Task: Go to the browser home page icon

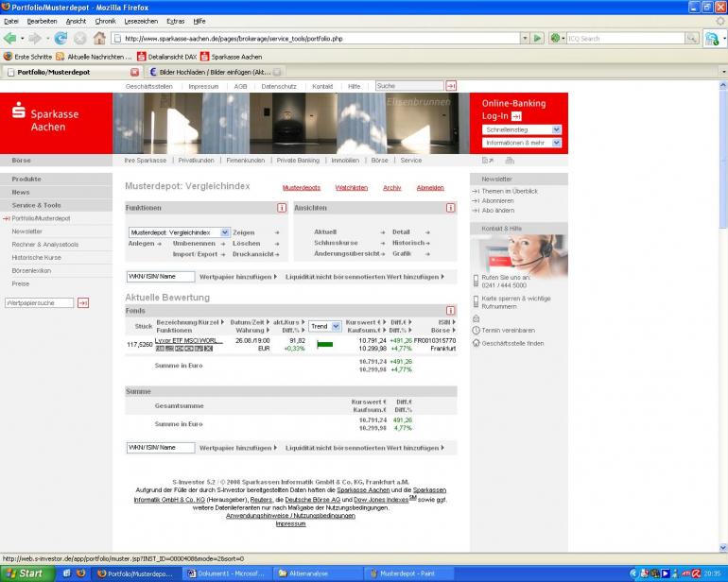Action: [x=99, y=39]
